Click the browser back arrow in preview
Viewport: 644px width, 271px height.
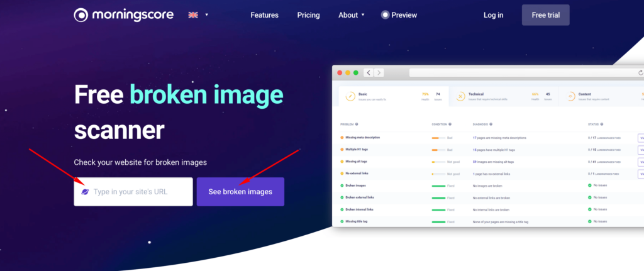click(368, 73)
